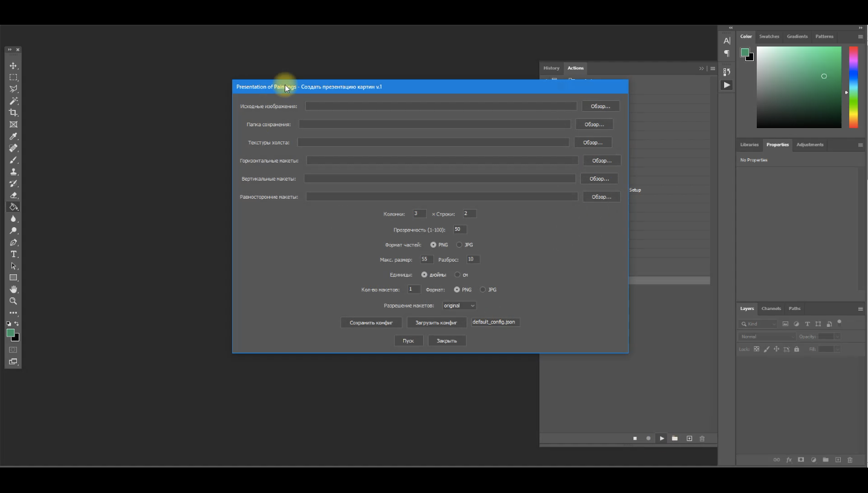Select the Brush tool

coord(13,160)
